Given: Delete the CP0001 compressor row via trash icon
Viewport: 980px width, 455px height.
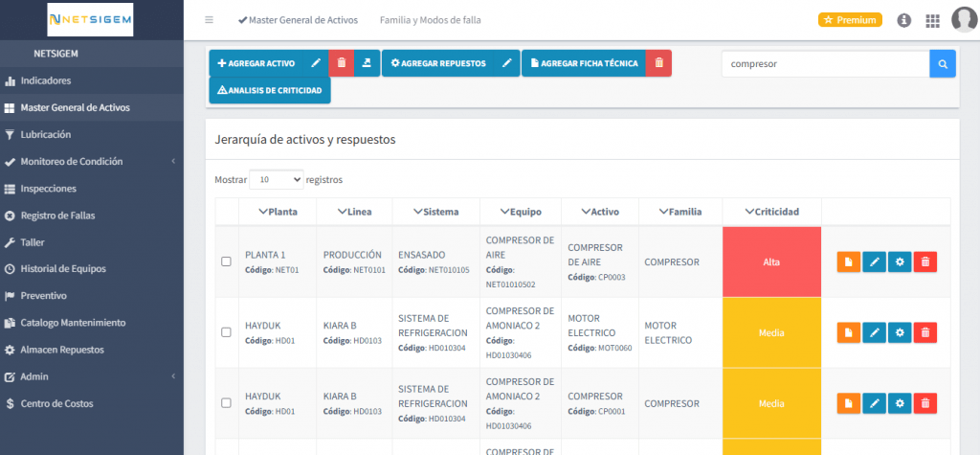Looking at the screenshot, I should [x=924, y=403].
